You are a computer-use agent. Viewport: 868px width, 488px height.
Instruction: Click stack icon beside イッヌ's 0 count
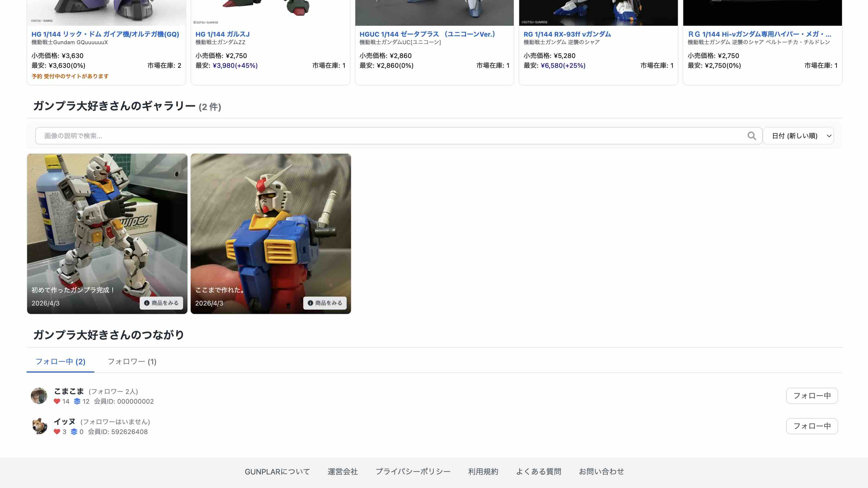coord(74,432)
